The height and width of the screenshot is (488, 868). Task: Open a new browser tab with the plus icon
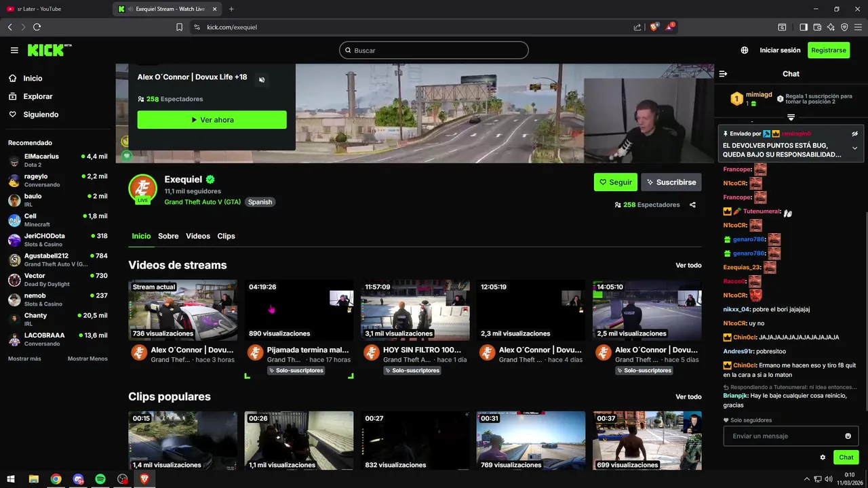231,9
